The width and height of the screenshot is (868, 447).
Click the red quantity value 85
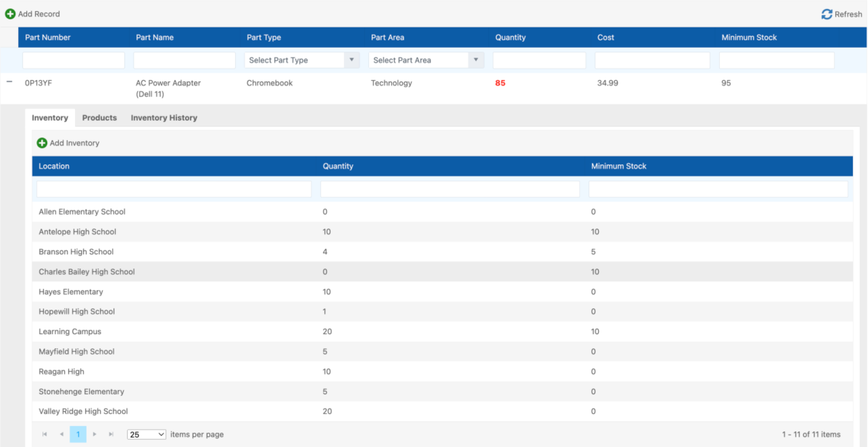coord(500,83)
